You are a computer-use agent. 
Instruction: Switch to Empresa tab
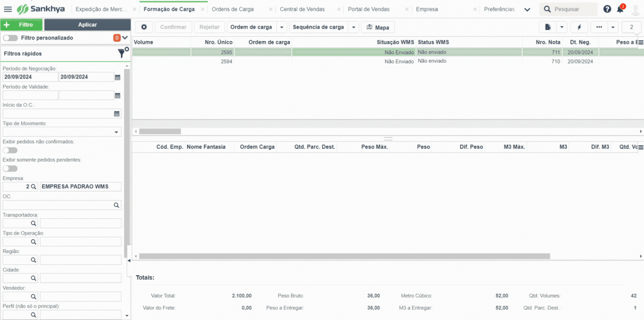pyautogui.click(x=427, y=9)
